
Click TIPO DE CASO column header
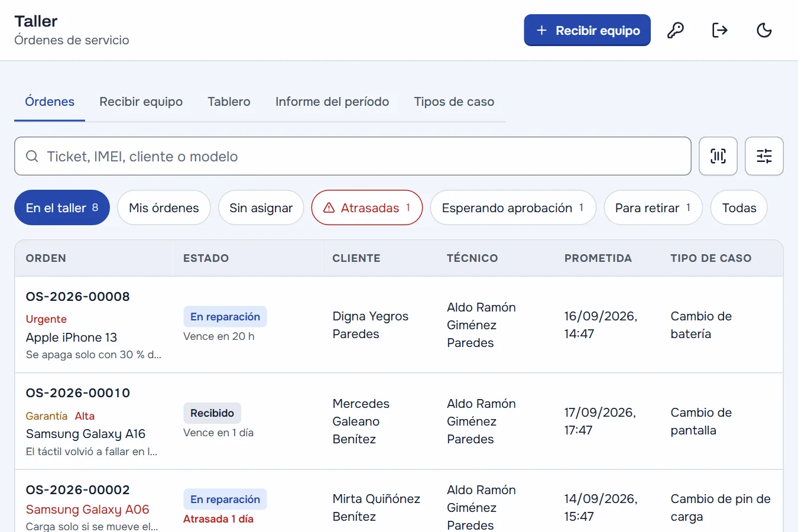(711, 258)
